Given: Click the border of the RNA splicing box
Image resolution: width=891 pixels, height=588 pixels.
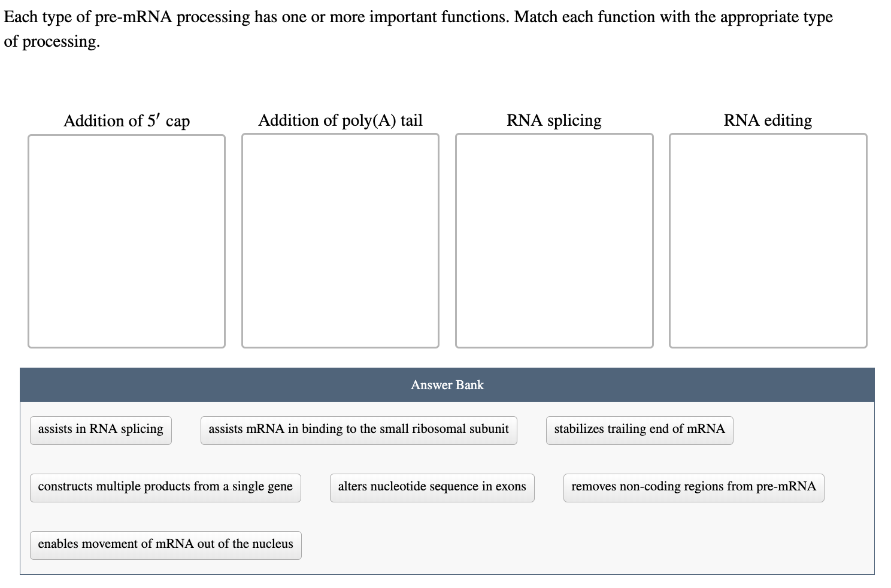Looking at the screenshot, I should (456, 240).
